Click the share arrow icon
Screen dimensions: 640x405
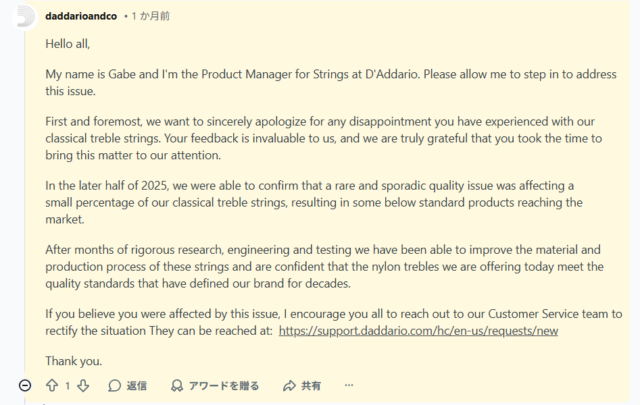click(x=290, y=385)
